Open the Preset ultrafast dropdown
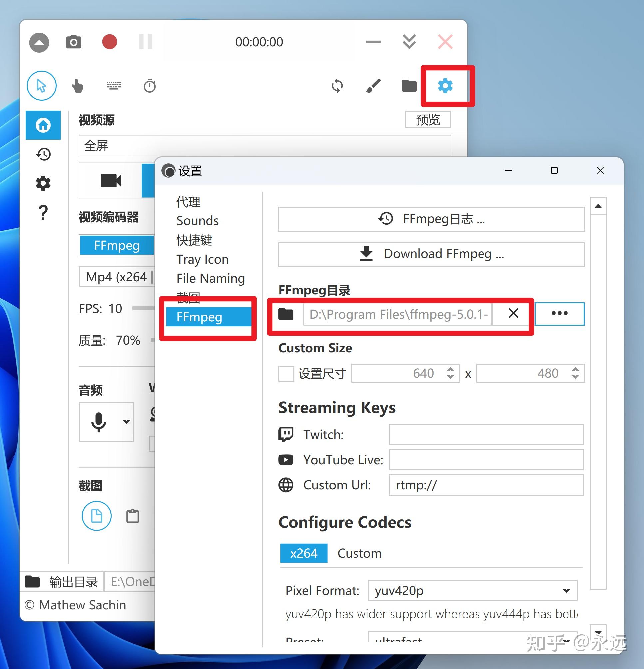This screenshot has width=644, height=669. (473, 638)
